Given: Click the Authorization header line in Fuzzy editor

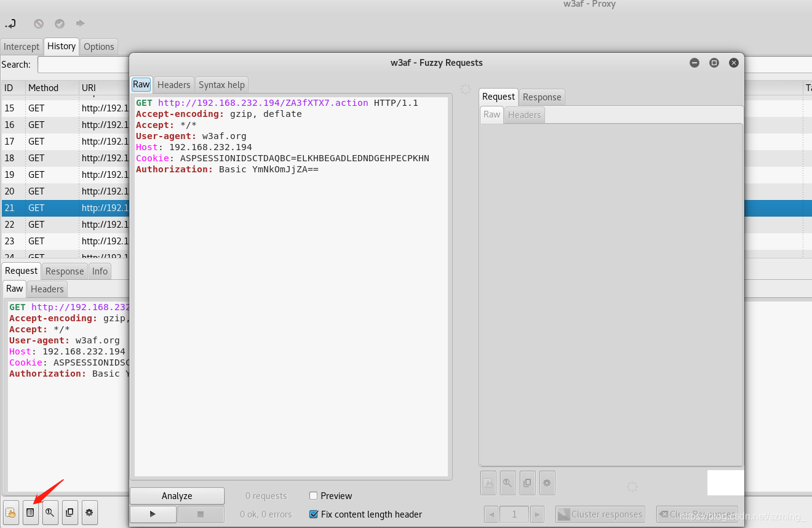Looking at the screenshot, I should click(227, 169).
